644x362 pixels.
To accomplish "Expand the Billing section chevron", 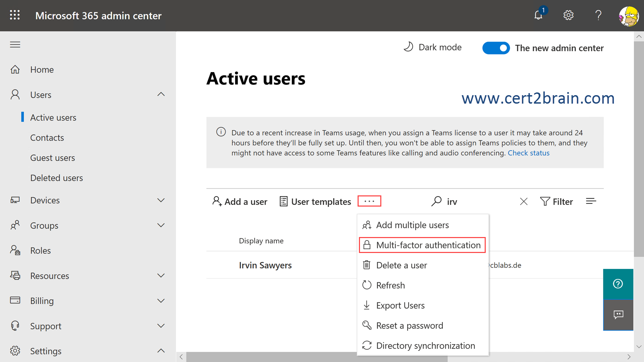I will 161,300.
